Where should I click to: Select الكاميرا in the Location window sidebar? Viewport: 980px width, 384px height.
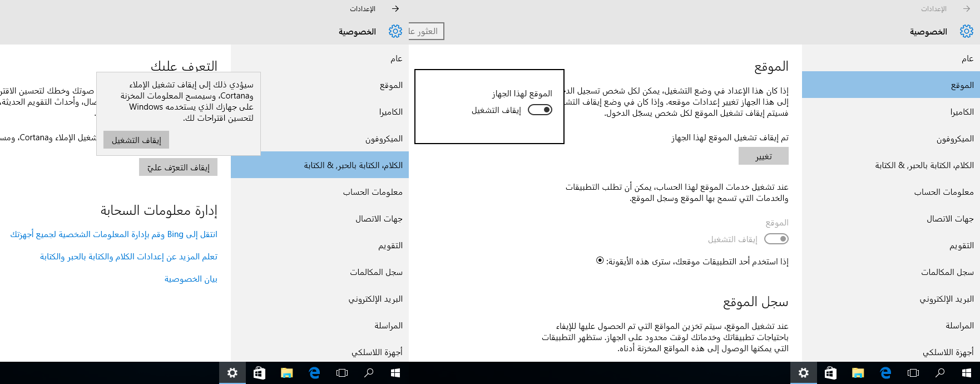click(x=891, y=112)
